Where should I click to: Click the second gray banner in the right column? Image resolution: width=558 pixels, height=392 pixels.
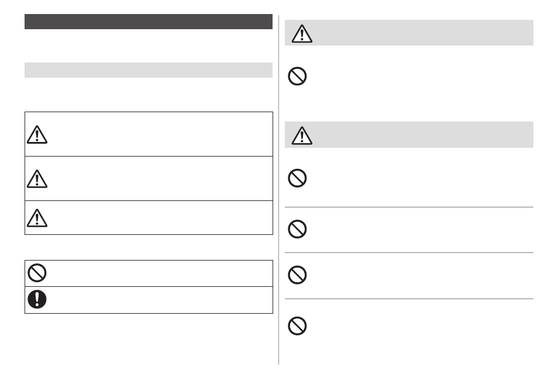[409, 135]
